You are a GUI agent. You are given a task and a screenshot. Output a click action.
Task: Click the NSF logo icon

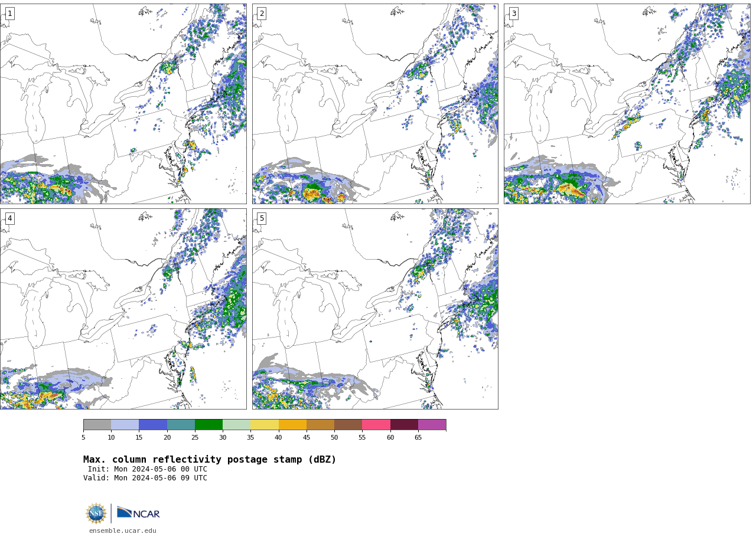pos(96,513)
